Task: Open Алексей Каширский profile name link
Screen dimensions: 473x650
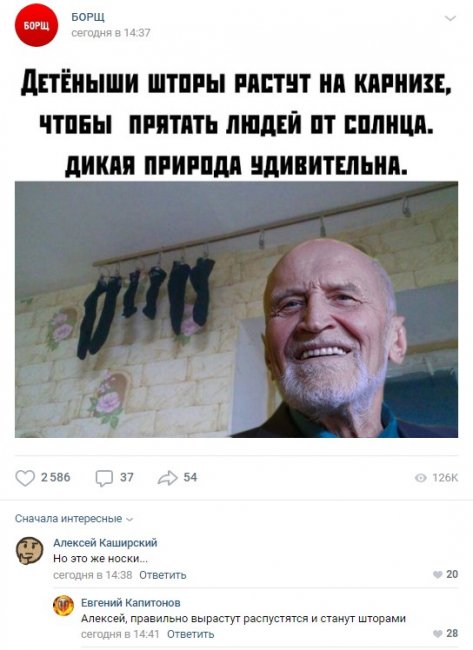Action: pyautogui.click(x=105, y=543)
